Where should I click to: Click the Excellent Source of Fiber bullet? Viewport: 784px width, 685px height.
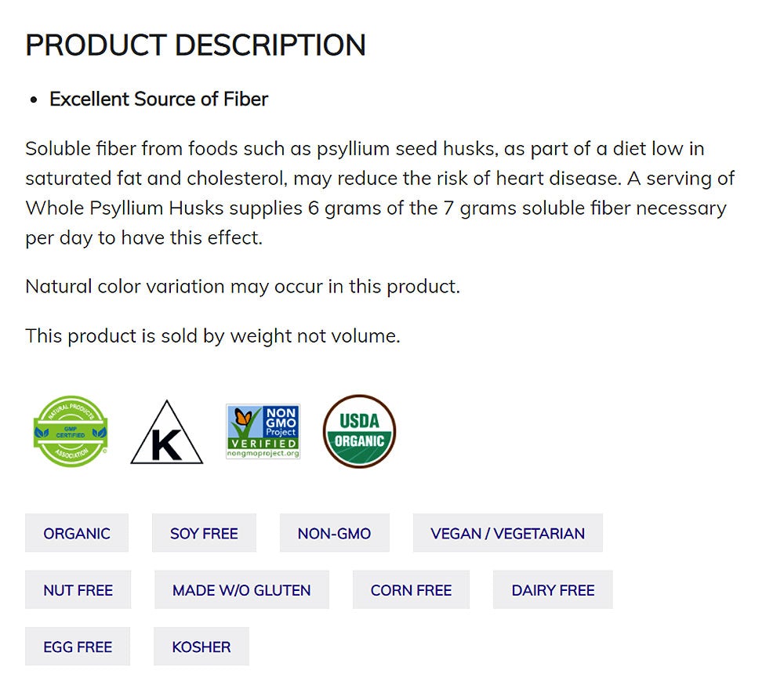coord(158,99)
